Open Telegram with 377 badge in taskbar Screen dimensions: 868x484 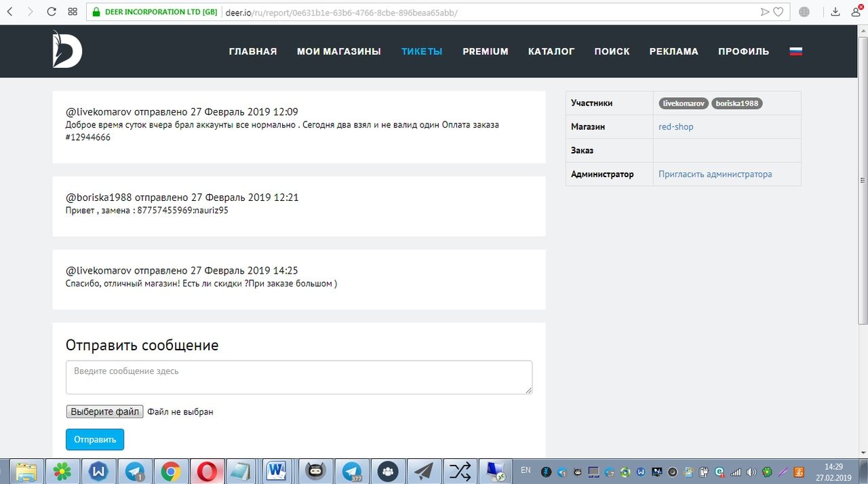[x=352, y=471]
